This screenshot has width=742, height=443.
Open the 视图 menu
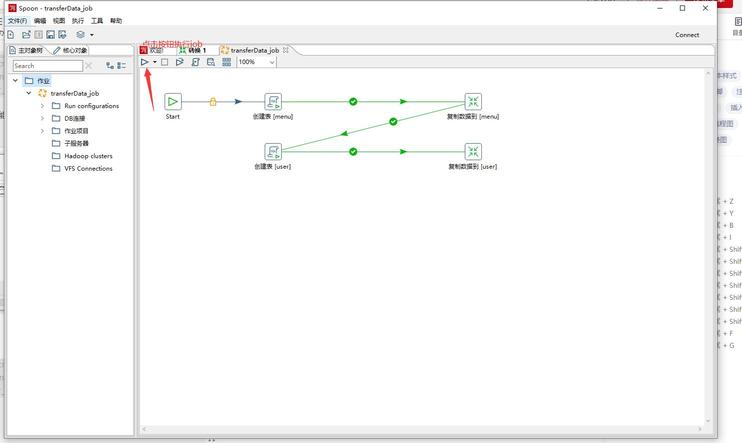59,21
